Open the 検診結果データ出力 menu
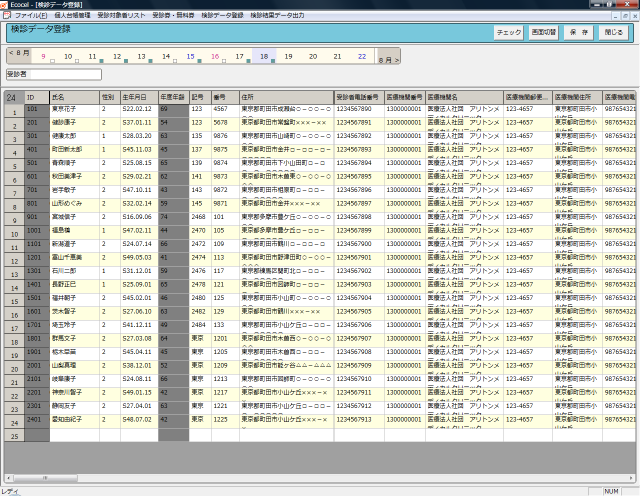Image resolution: width=640 pixels, height=496 pixels. pos(277,16)
